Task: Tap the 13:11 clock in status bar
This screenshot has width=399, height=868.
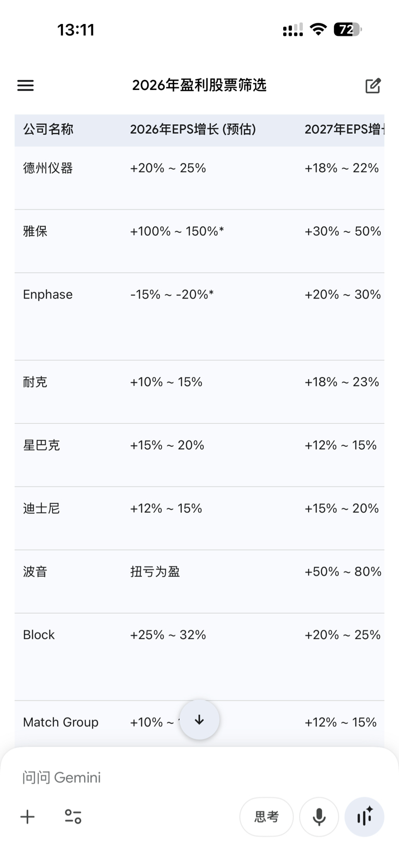Action: [76, 30]
